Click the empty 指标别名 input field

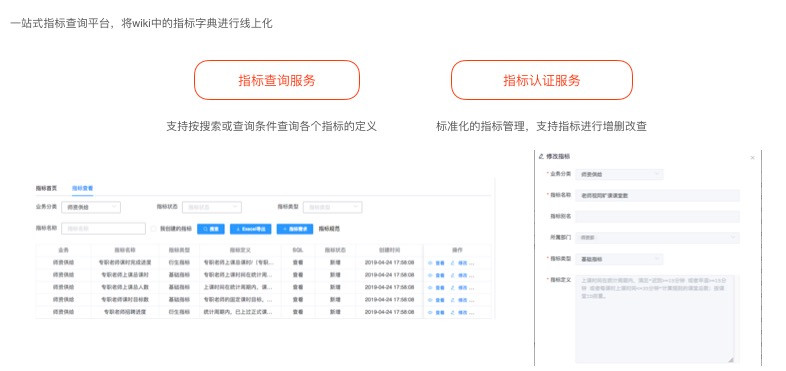[657, 217]
